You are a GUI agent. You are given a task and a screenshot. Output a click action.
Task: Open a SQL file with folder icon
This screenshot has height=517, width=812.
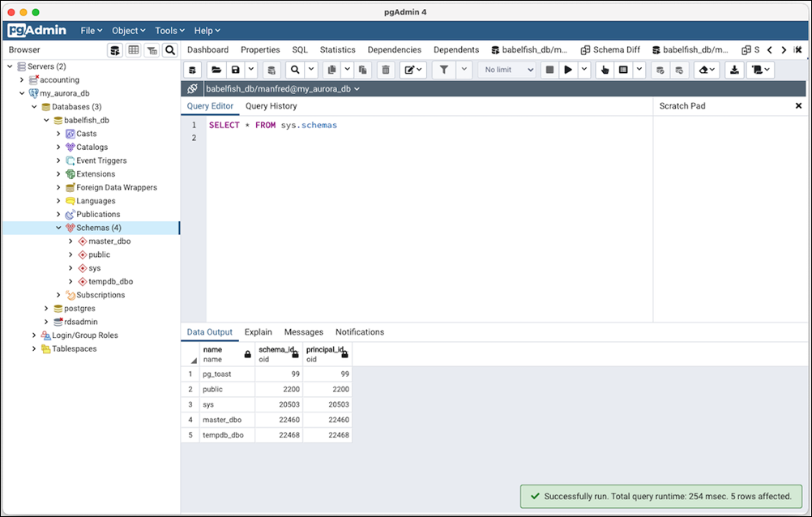click(x=216, y=70)
